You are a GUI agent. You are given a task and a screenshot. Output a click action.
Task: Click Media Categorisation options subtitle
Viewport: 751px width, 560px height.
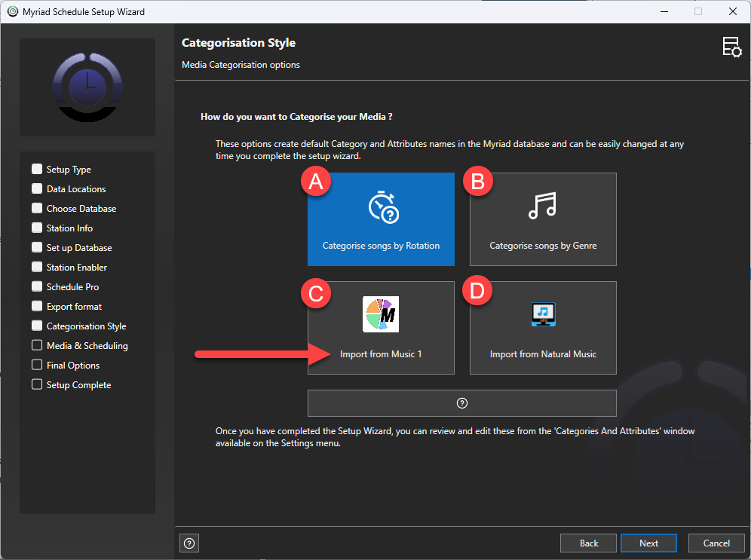click(x=241, y=65)
